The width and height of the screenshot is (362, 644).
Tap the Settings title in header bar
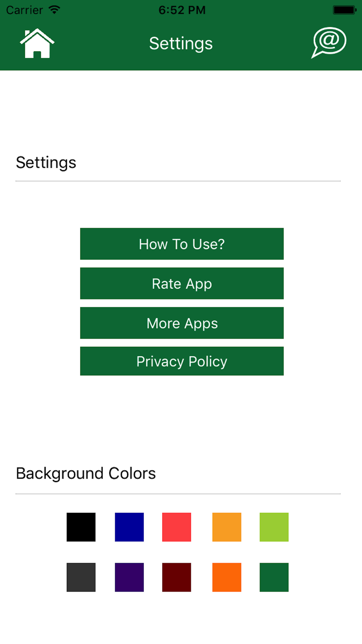(181, 44)
